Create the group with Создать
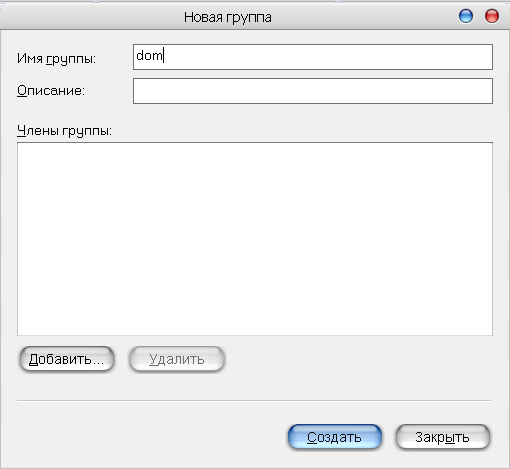This screenshot has height=469, width=510. pos(335,437)
